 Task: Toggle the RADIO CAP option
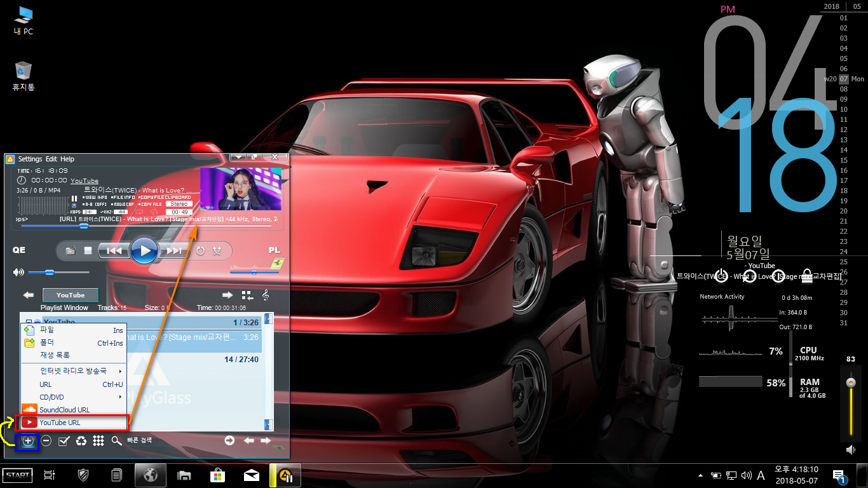click(x=123, y=205)
